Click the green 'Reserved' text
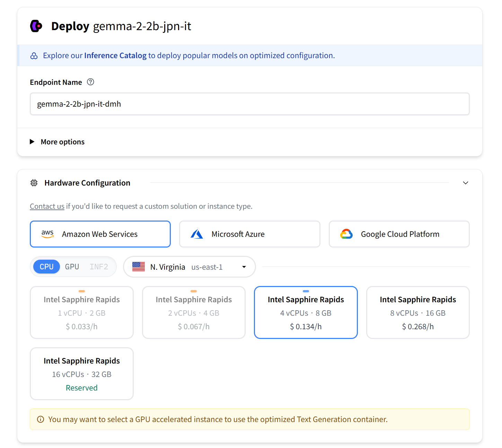Viewport: 502px width, 448px height. [82, 388]
